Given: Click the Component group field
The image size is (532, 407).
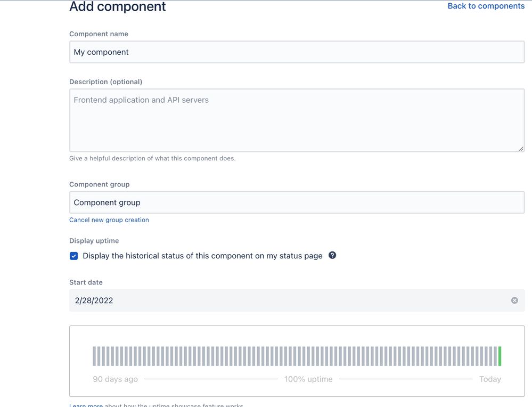Looking at the screenshot, I should (x=297, y=202).
